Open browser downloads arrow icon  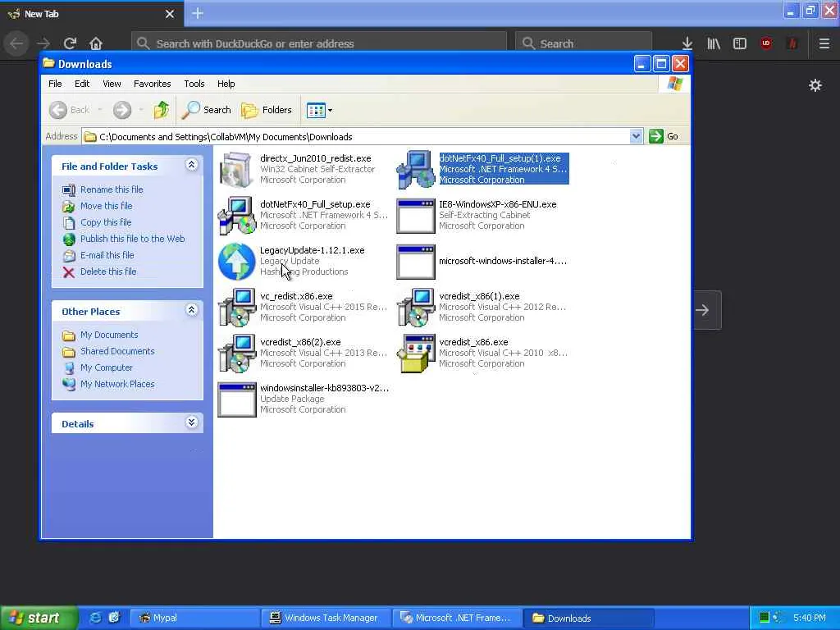coord(687,43)
